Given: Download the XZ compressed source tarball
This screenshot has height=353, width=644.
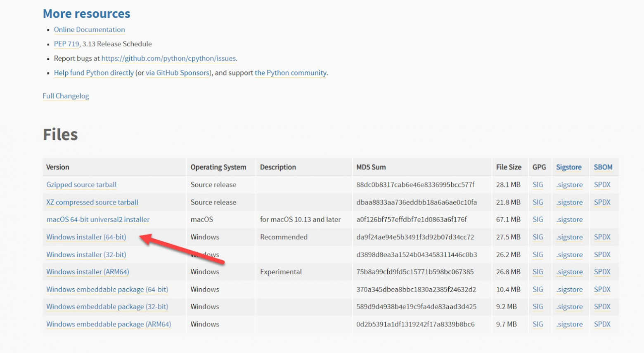Looking at the screenshot, I should pyautogui.click(x=92, y=202).
